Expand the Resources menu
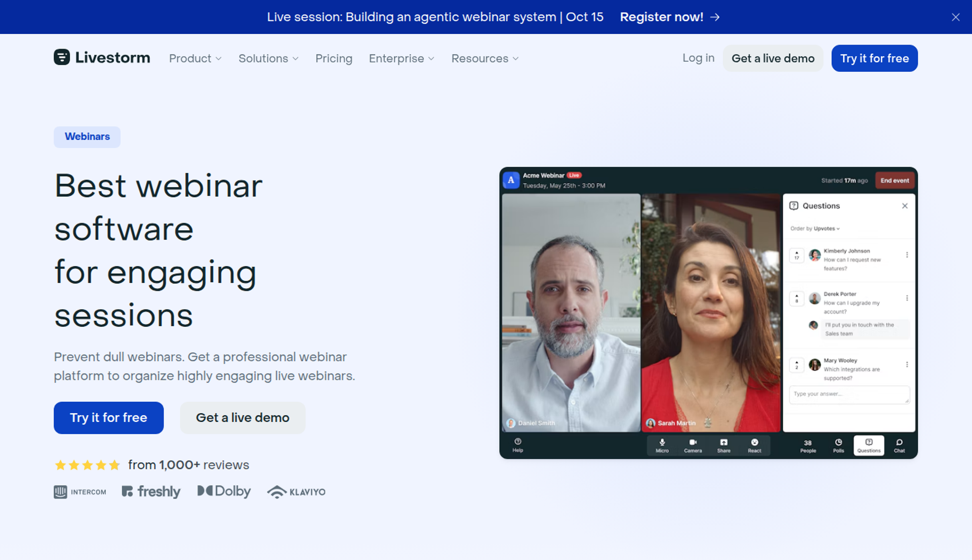The height and width of the screenshot is (560, 972). (x=485, y=59)
